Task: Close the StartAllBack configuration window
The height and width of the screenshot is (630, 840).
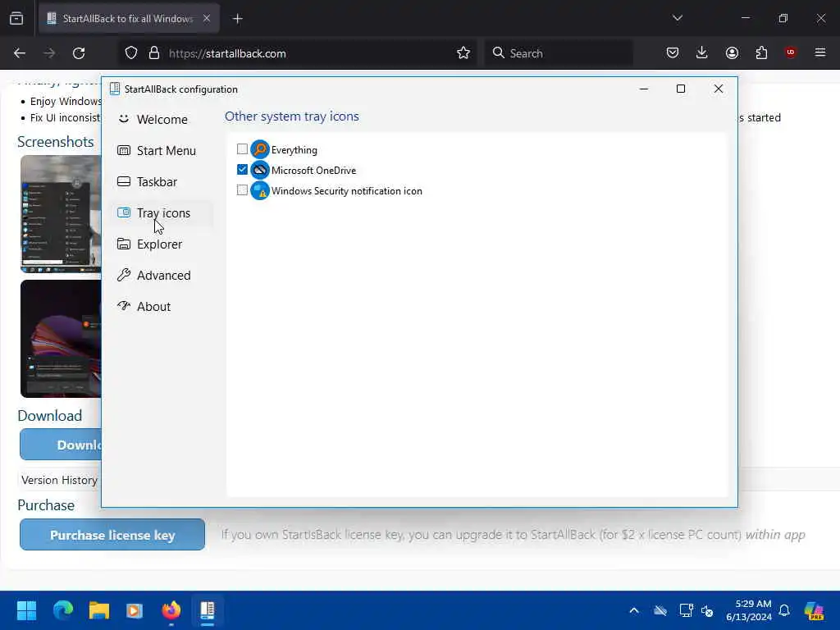Action: 719,89
